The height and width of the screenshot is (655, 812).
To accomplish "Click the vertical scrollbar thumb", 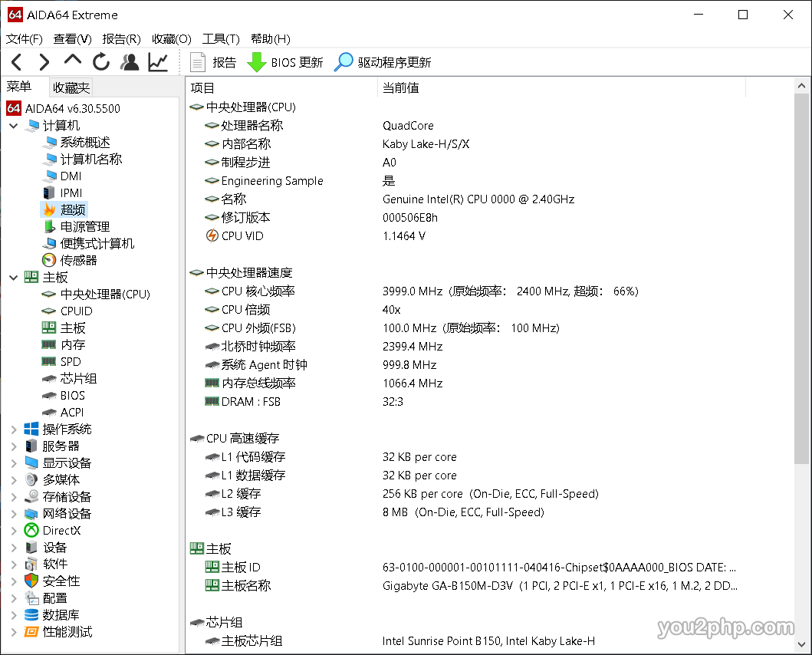I will click(x=801, y=278).
